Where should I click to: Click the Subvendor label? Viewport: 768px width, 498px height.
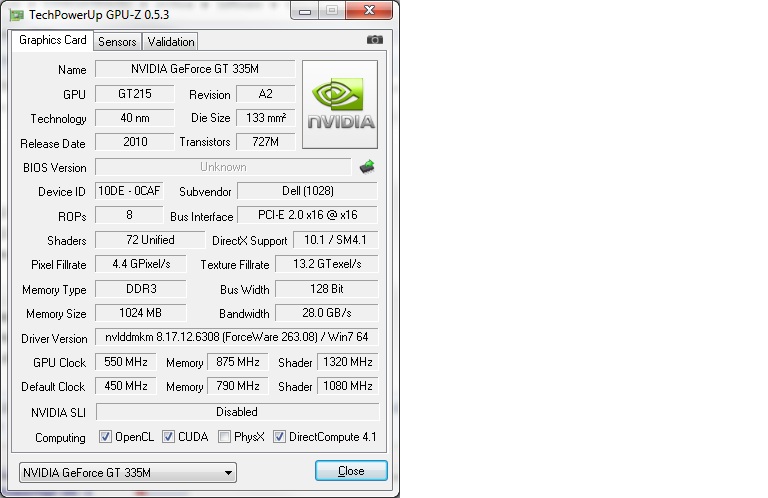tap(205, 192)
